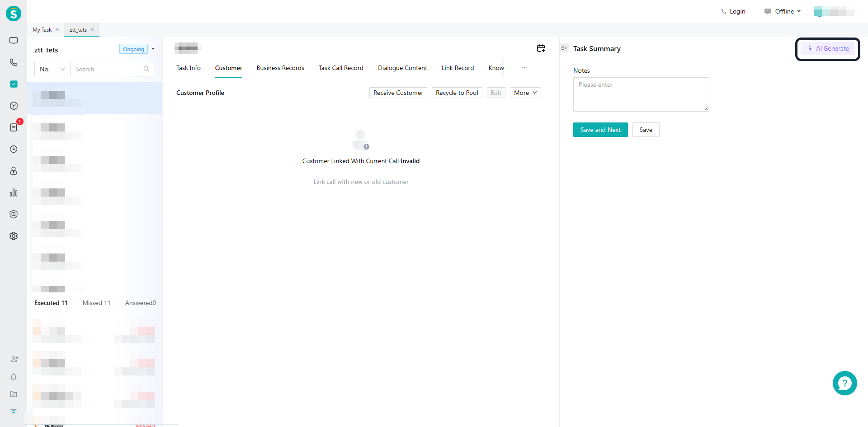Open the Task Call Record tab
The image size is (868, 427).
[341, 68]
